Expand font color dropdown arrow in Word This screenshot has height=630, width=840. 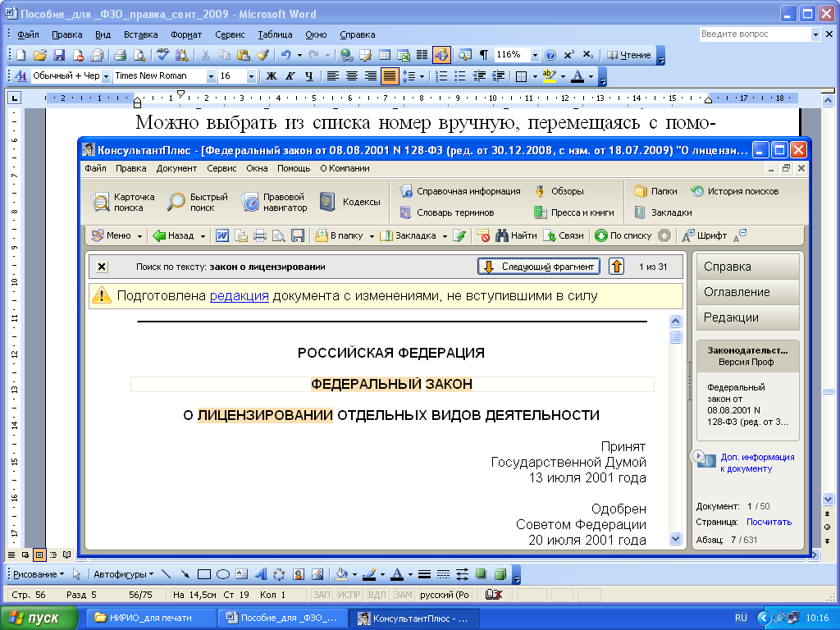tap(591, 76)
